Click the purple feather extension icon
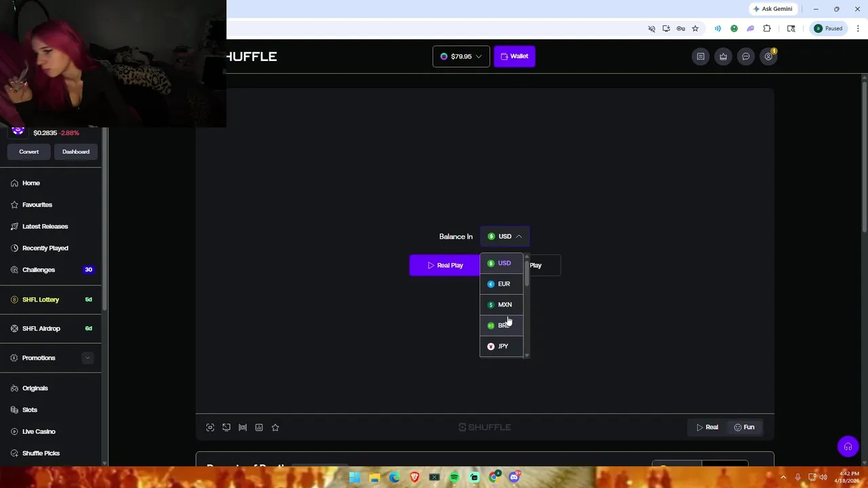Screen dimensions: 868x488 750,28
